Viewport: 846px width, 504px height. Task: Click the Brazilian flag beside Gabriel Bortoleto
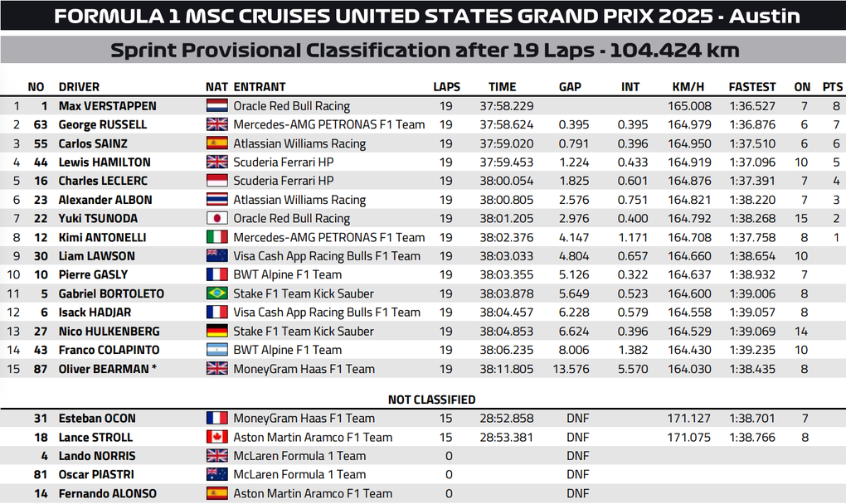click(216, 293)
